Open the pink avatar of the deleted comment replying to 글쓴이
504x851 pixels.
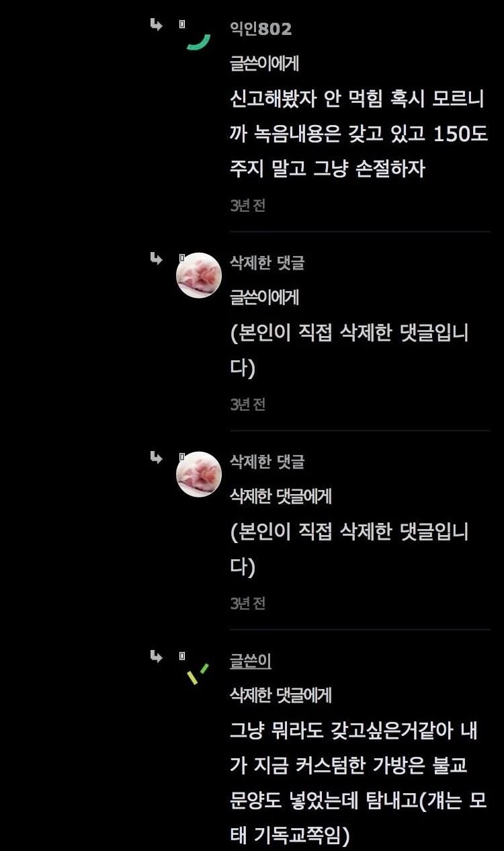(199, 276)
